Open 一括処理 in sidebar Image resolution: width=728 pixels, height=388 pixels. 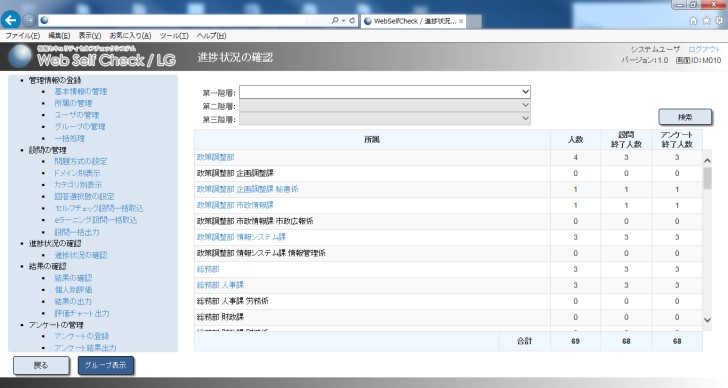tap(70, 138)
